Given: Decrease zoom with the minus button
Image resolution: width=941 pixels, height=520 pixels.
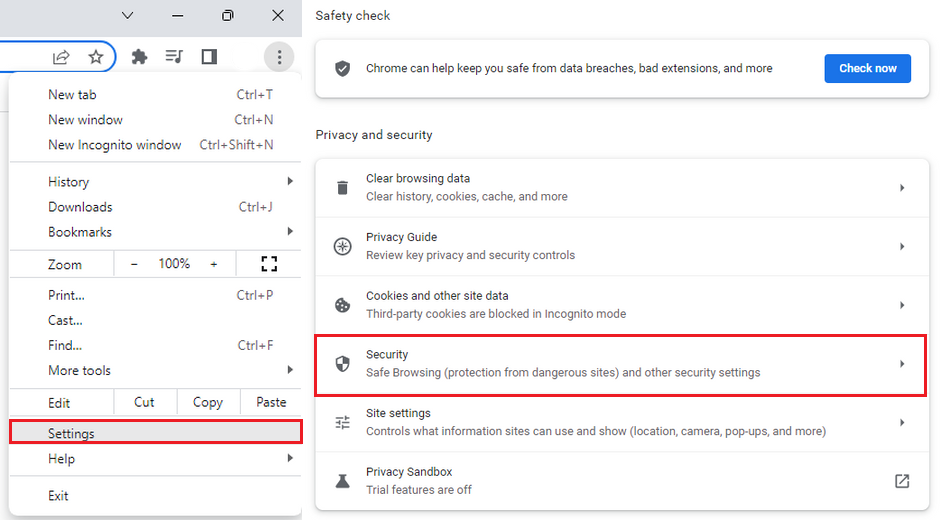Looking at the screenshot, I should click(x=135, y=264).
